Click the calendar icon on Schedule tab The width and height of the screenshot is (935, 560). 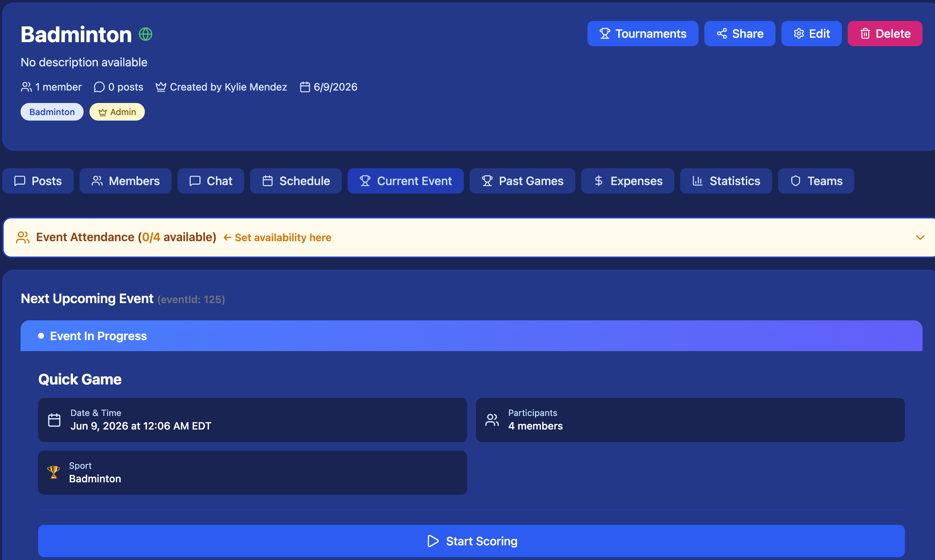[268, 181]
